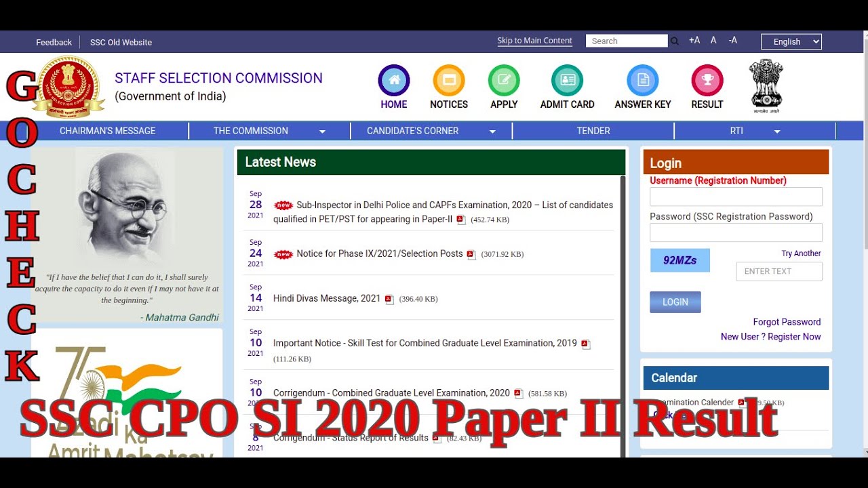The image size is (868, 488).
Task: Open Notice for Phase IX/2021/Selection Posts
Action: tap(380, 253)
